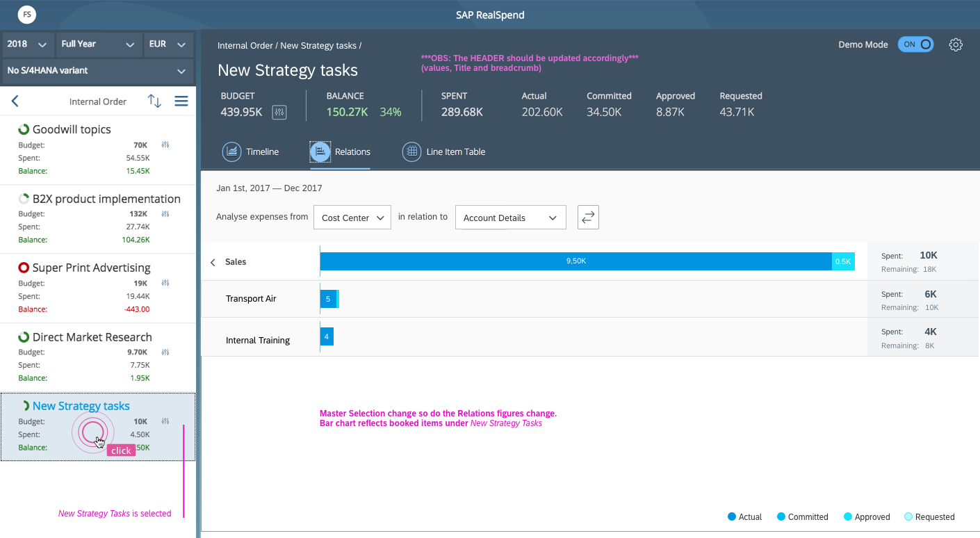Click the Sales 9,50K actual bar
This screenshot has width=980, height=538.
click(x=575, y=261)
